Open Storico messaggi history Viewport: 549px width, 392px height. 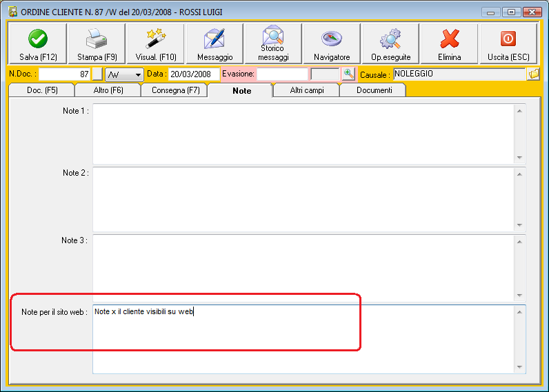273,43
